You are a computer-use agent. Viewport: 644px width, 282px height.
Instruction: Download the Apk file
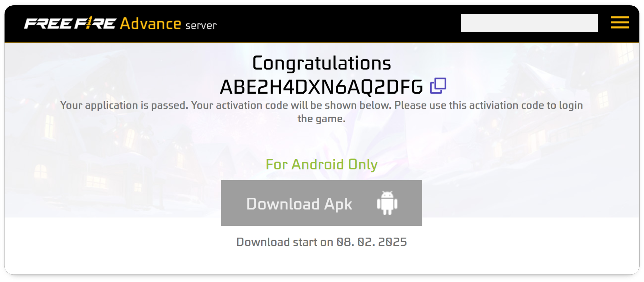[x=321, y=203]
